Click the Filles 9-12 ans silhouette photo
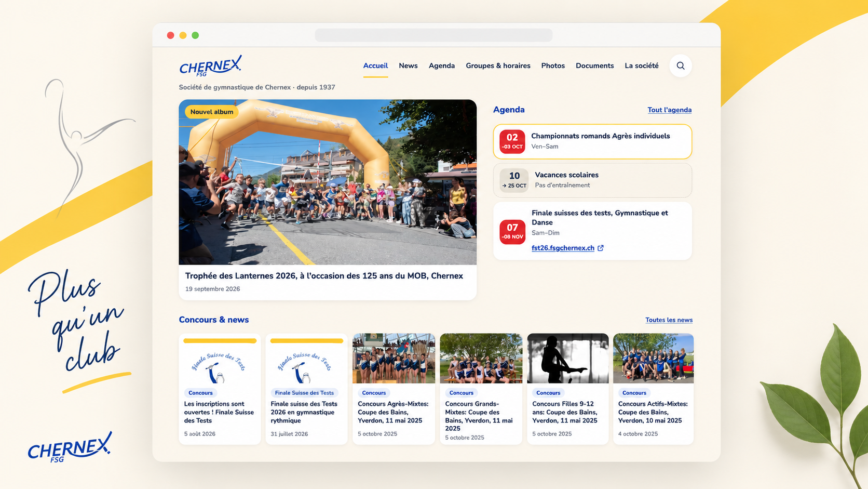The height and width of the screenshot is (489, 868). coord(568,359)
